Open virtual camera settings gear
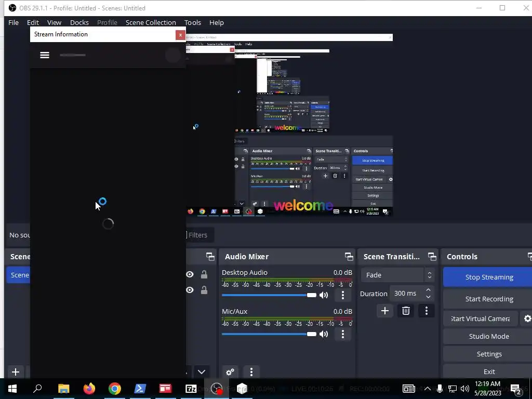Screen dimensions: 532x399 point(527,318)
